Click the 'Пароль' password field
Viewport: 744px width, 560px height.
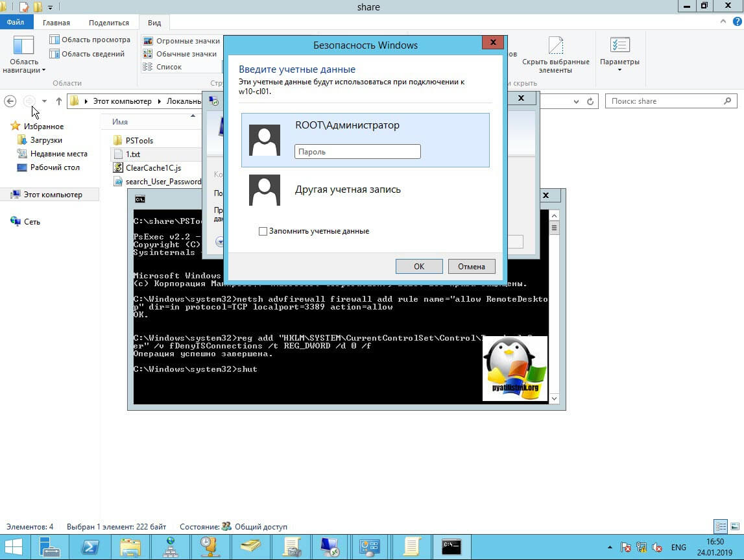tap(357, 152)
